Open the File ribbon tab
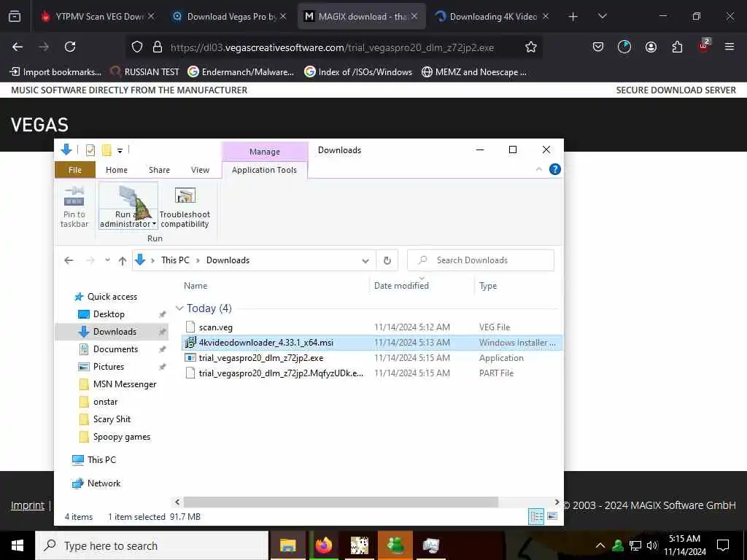 click(75, 170)
